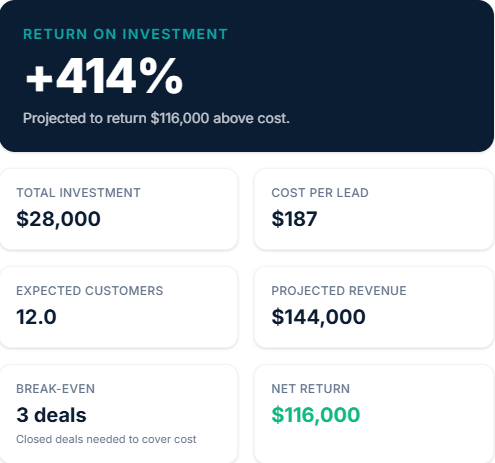
Task: Open the Total Investment card
Action: [119, 209]
